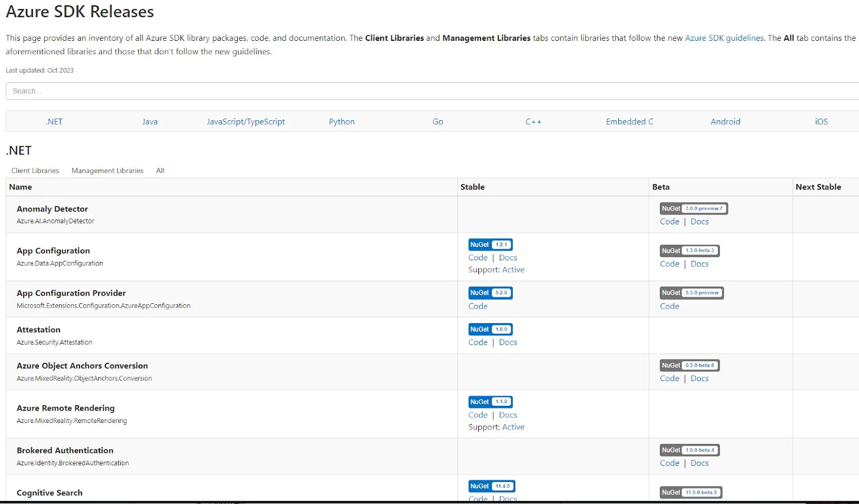Open Azure Object Anchors Conversion Docs link
The height and width of the screenshot is (504, 859).
tap(700, 378)
